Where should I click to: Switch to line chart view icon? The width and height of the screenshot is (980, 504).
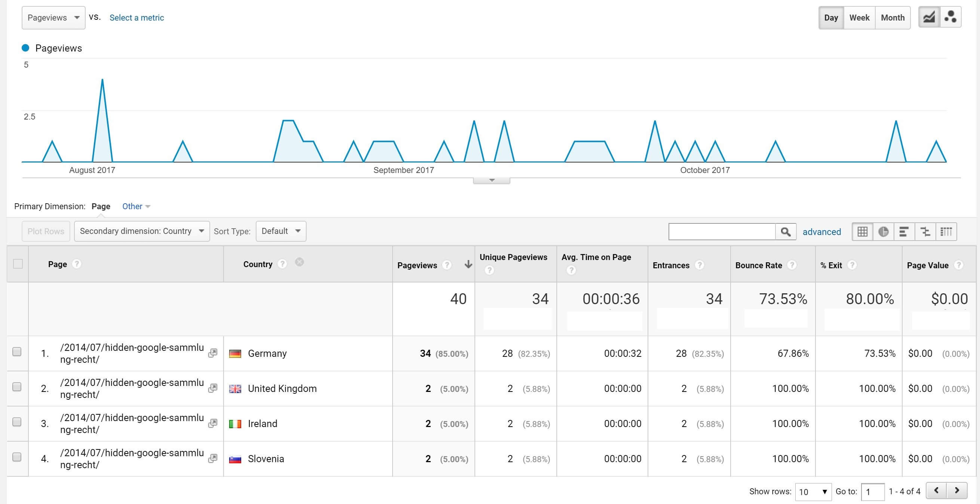click(x=929, y=18)
